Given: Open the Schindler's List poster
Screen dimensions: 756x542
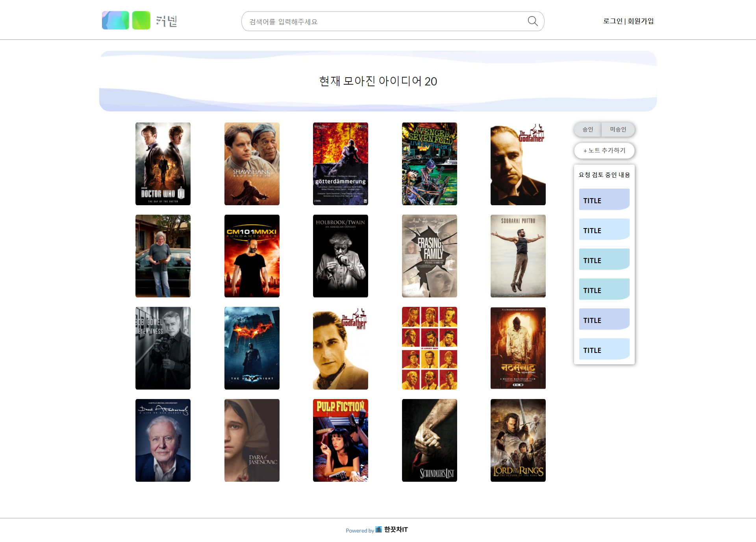Looking at the screenshot, I should [430, 440].
